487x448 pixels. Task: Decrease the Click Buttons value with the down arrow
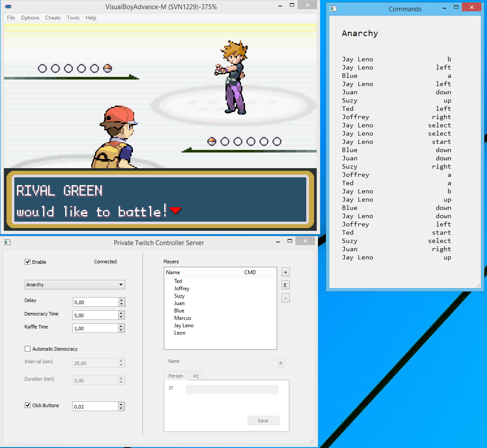pyautogui.click(x=122, y=408)
